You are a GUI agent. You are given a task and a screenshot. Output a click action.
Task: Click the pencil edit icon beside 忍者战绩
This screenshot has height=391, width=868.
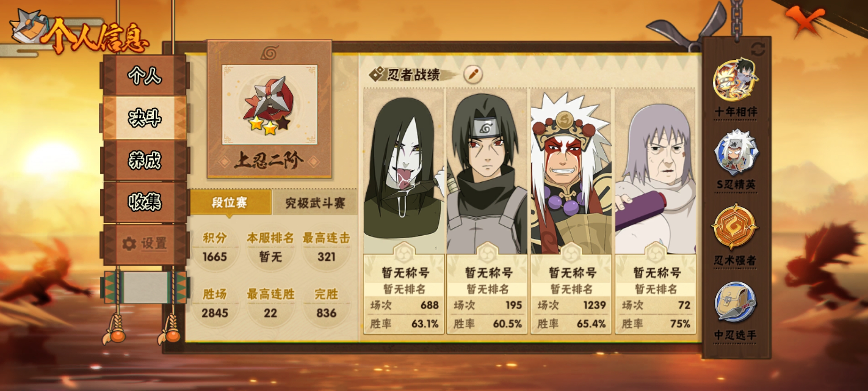(x=473, y=74)
